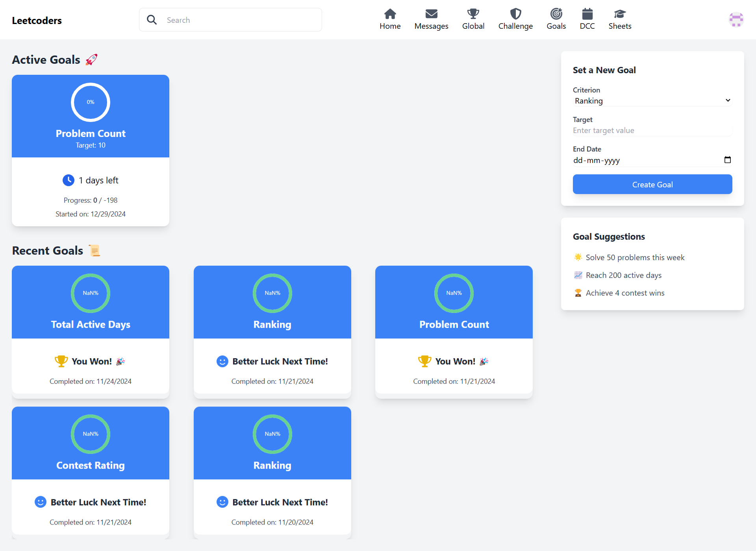Click the Home house icon
The image size is (756, 551).
click(390, 14)
